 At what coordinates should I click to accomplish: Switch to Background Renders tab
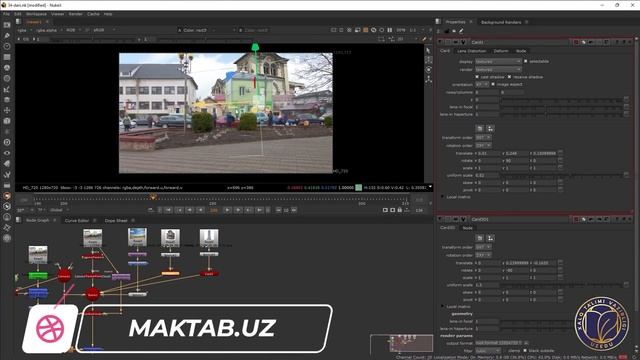501,22
